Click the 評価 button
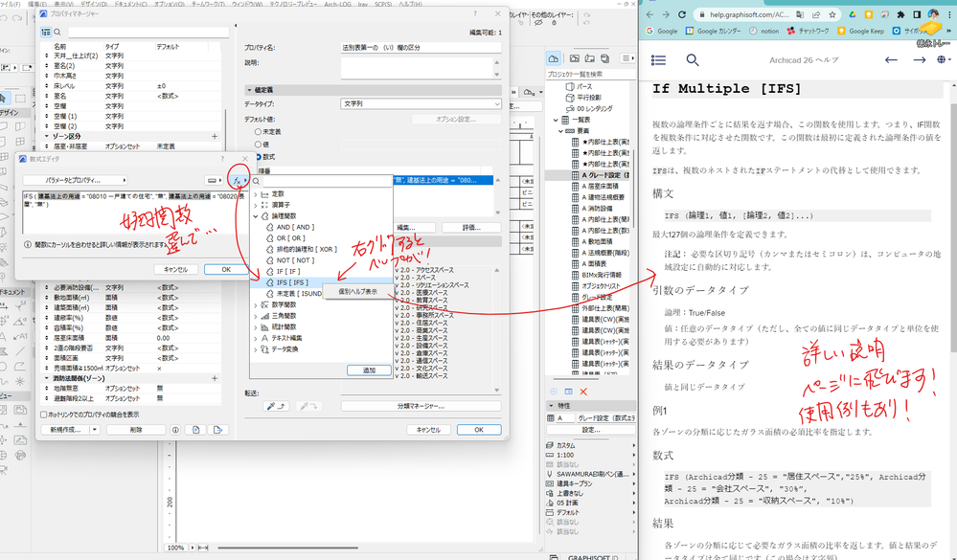This screenshot has width=957, height=560. 471,228
